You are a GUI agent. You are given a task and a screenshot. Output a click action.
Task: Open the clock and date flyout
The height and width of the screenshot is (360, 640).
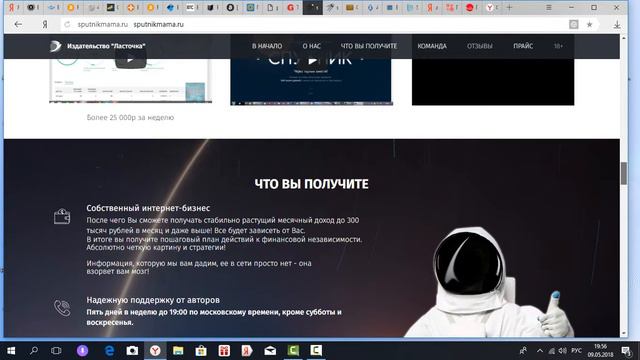click(600, 351)
